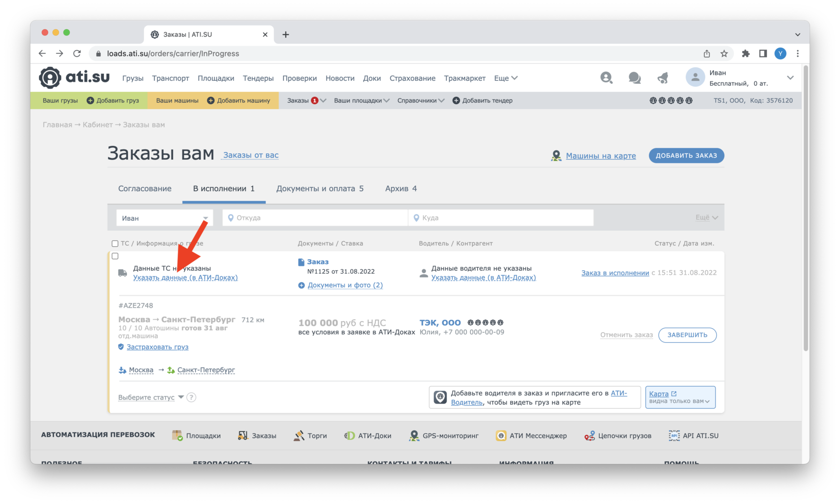Click Указать данные link under Данные водителя

tap(483, 278)
